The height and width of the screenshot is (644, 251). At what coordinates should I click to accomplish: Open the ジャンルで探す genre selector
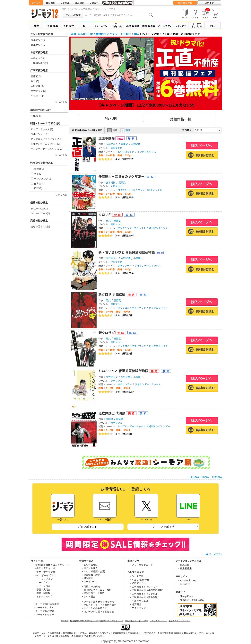tap(73, 15)
